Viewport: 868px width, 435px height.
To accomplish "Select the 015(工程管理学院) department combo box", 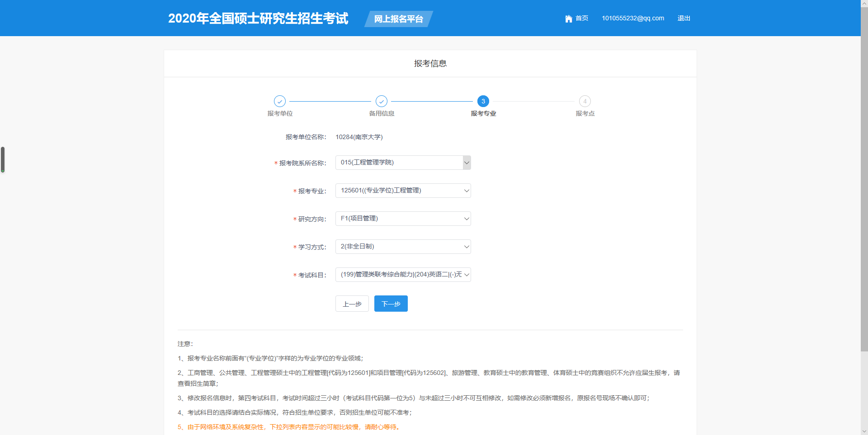I will tap(399, 163).
